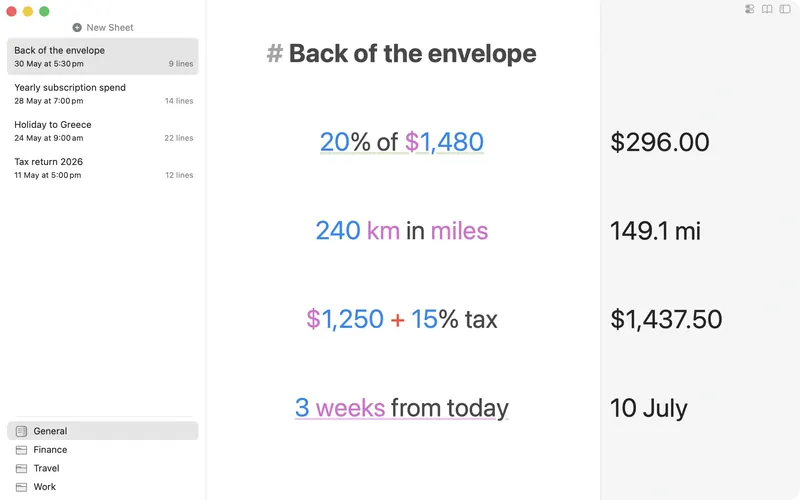Click the $1,437.50 result value
This screenshot has height=500, width=800.
(x=666, y=319)
